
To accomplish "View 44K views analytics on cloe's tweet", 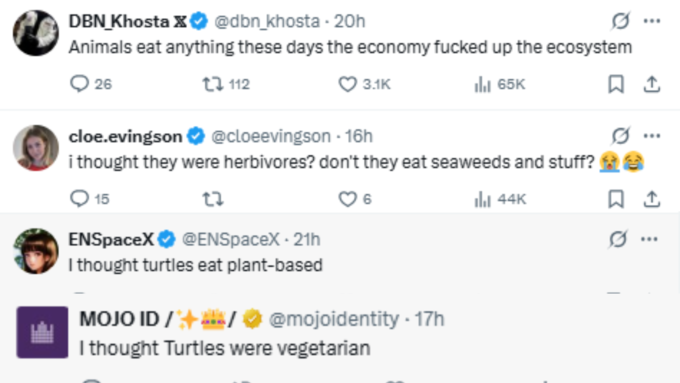I will 500,199.
